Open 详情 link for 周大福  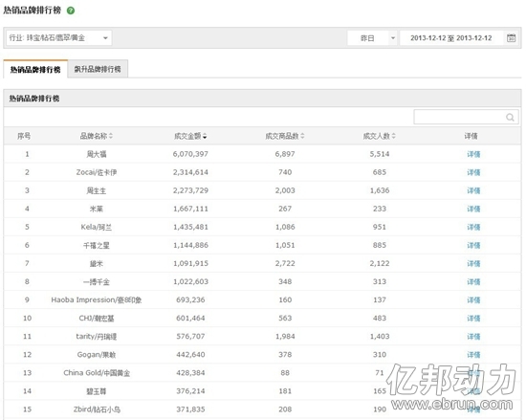click(473, 154)
